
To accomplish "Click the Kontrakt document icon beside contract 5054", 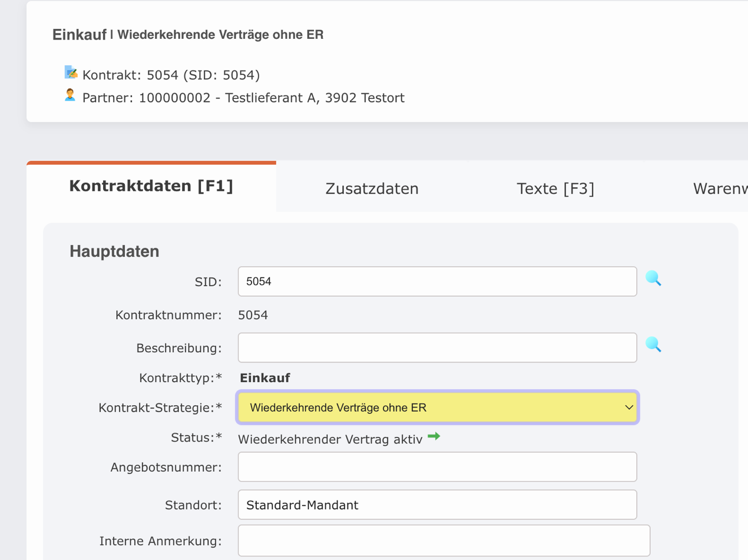I will pos(71,72).
